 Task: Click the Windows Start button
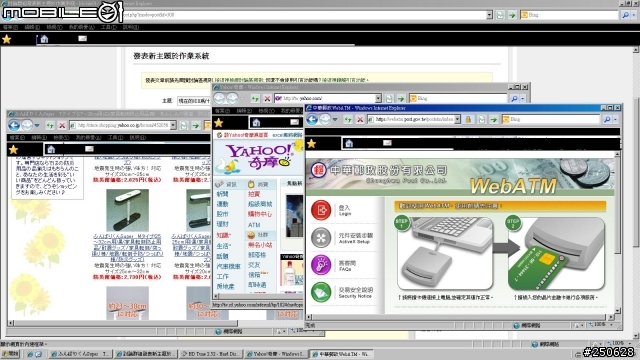point(10,354)
